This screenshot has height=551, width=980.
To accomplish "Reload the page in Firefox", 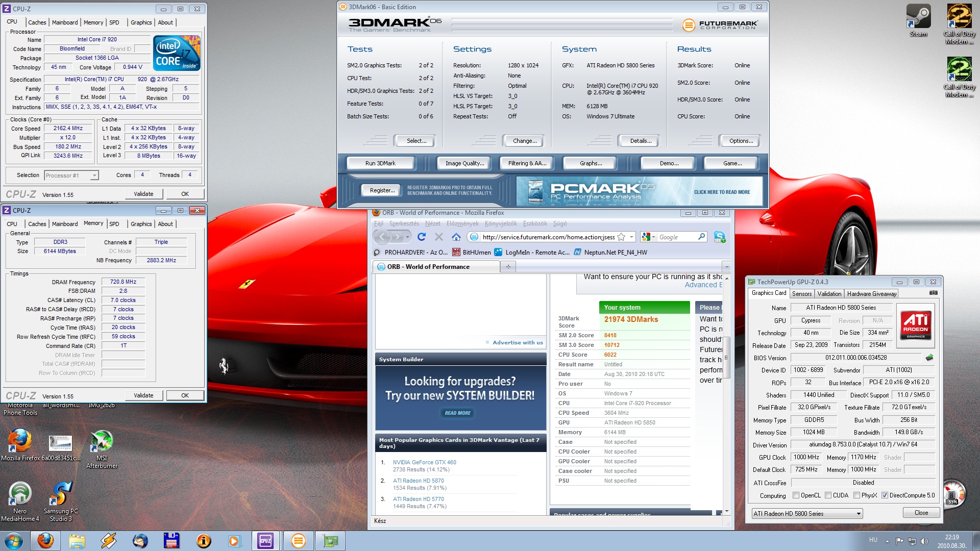I will 422,237.
